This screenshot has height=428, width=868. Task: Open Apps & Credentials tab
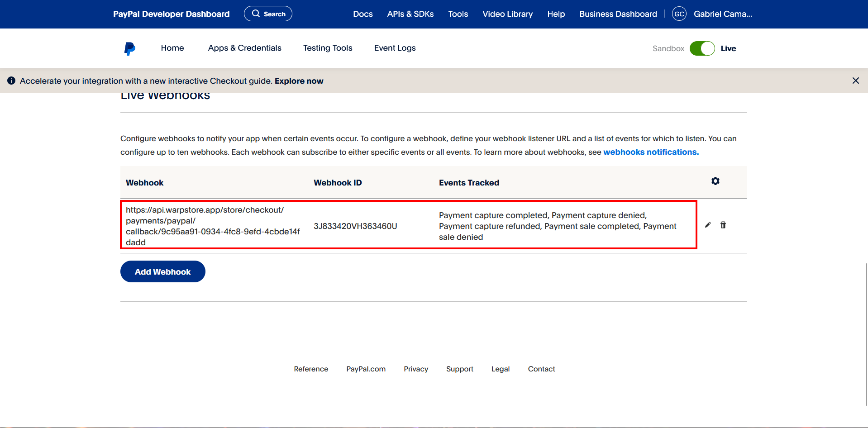(x=244, y=48)
